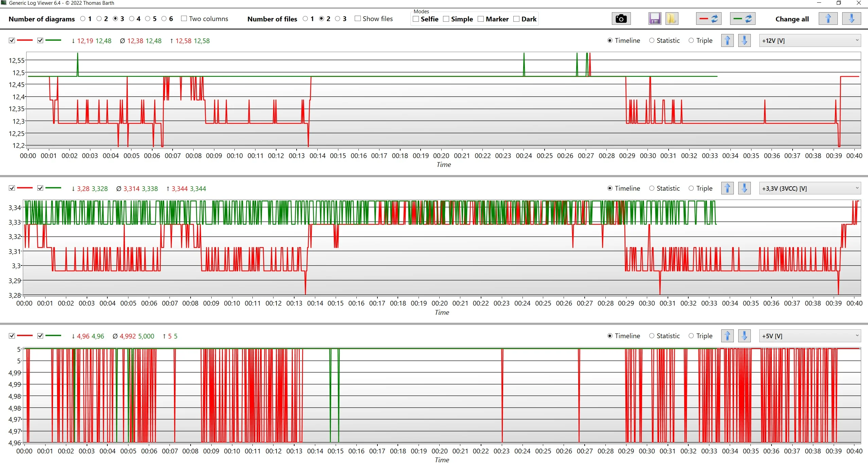
Task: Click the camera screenshot icon
Action: (621, 19)
